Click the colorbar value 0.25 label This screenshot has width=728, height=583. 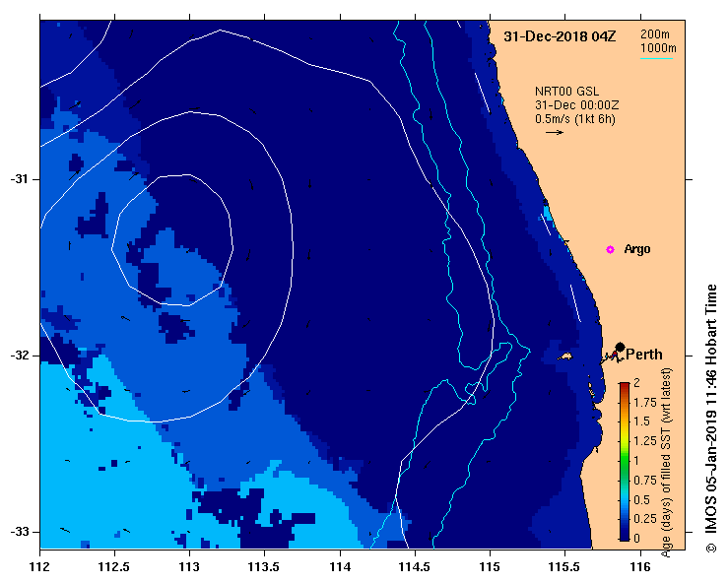pos(645,518)
